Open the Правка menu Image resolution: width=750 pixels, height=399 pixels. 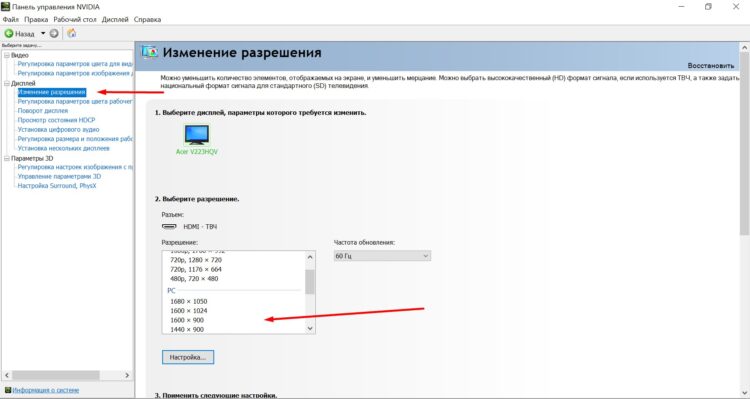pos(36,20)
